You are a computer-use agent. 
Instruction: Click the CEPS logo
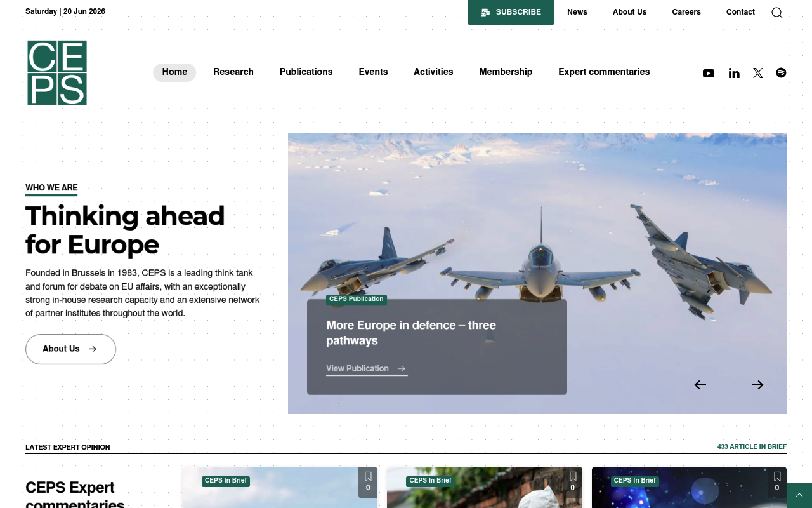tap(57, 72)
